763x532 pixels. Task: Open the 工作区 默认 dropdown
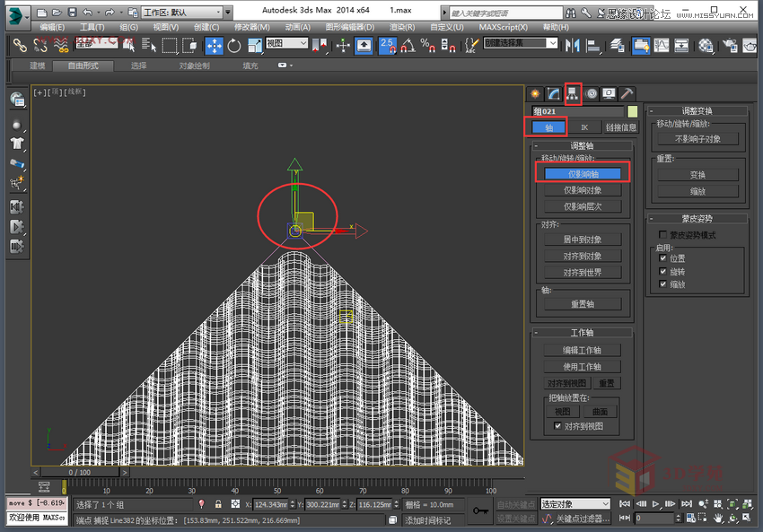tap(186, 13)
